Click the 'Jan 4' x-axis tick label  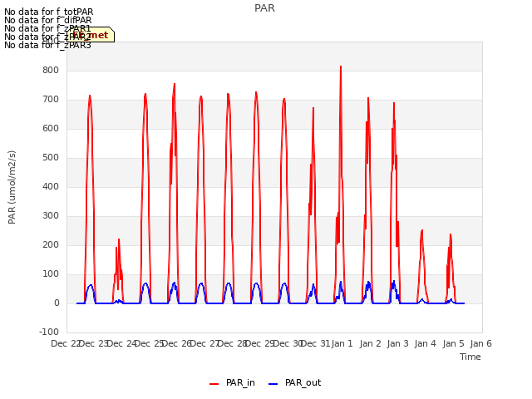425,343
